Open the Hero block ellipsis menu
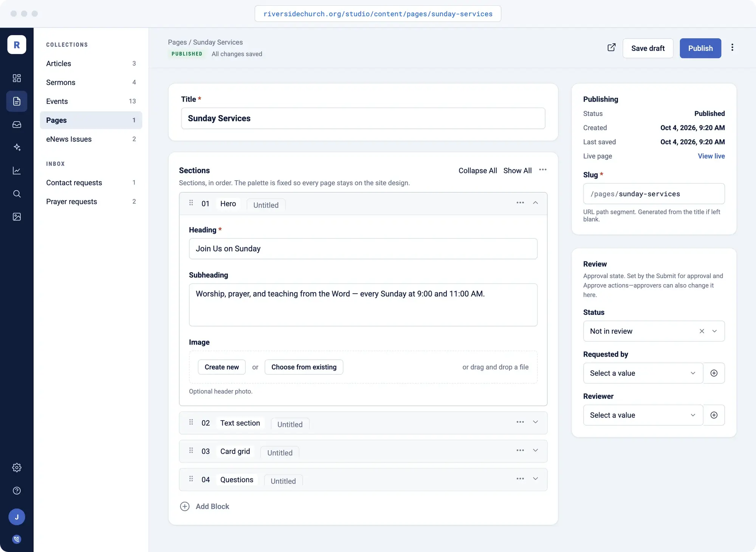756x552 pixels. (520, 203)
